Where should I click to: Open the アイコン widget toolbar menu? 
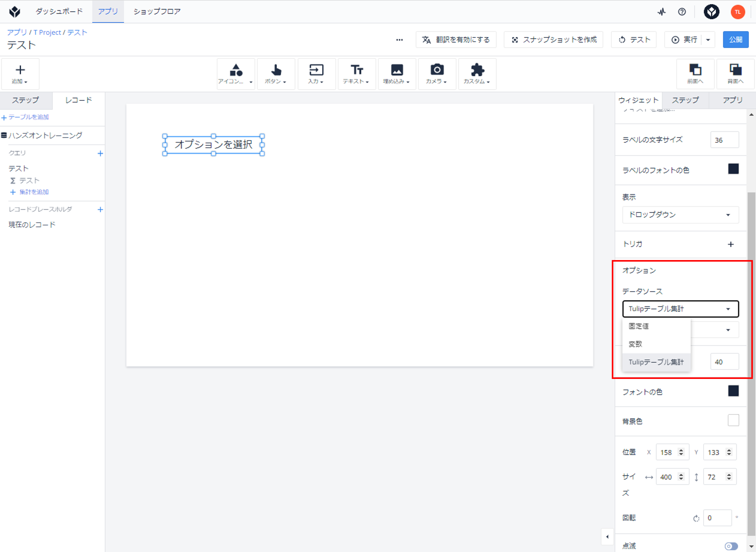click(236, 74)
